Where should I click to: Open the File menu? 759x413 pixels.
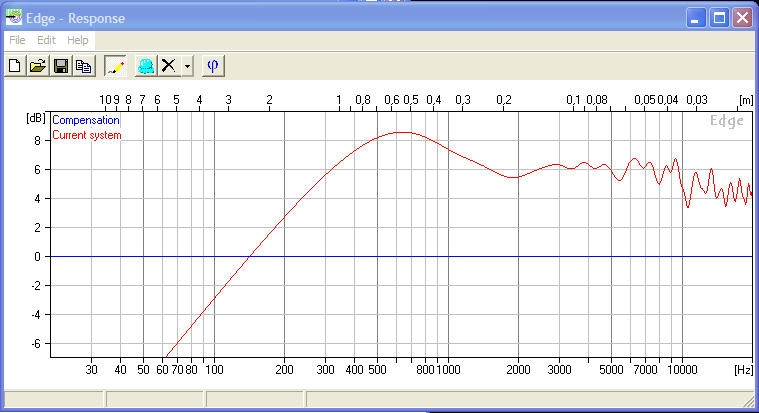coord(17,40)
